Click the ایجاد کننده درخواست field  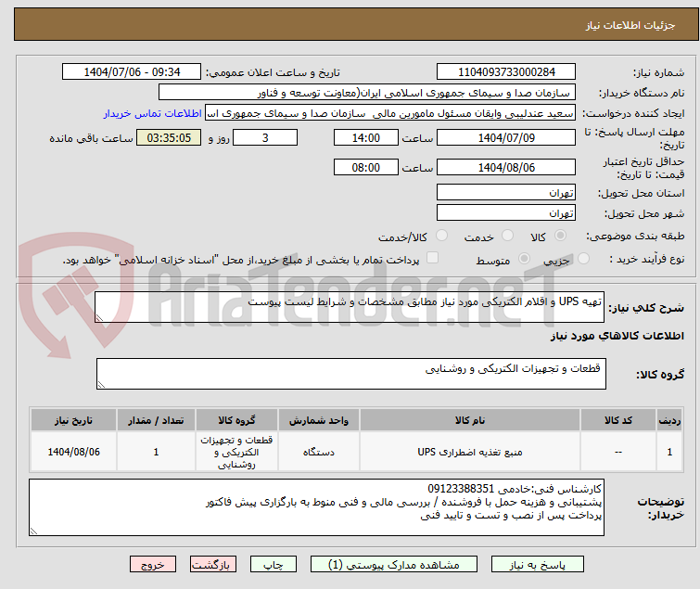point(390,113)
